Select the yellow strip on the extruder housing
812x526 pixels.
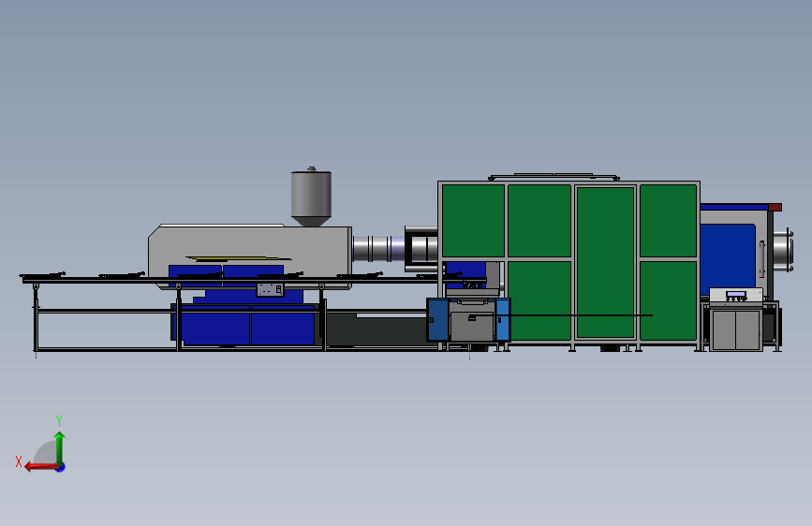(238, 257)
